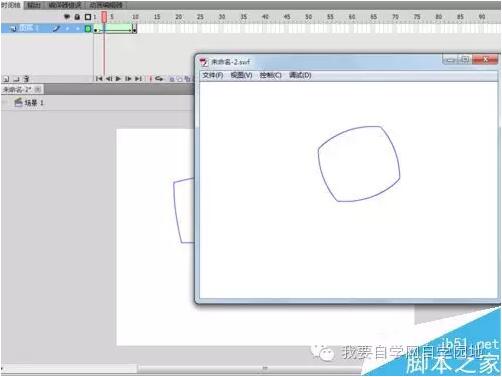Toggle the loop playback button
The width and height of the screenshot is (502, 377).
(159, 79)
